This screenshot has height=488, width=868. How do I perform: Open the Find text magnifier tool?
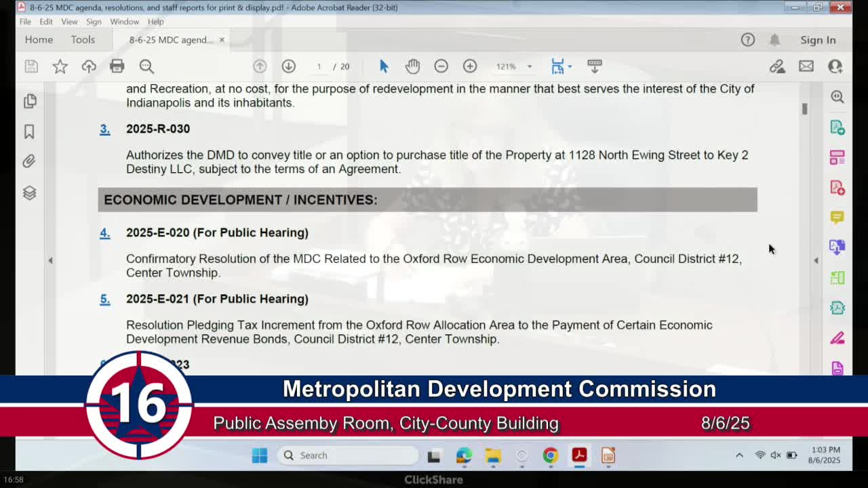point(146,66)
